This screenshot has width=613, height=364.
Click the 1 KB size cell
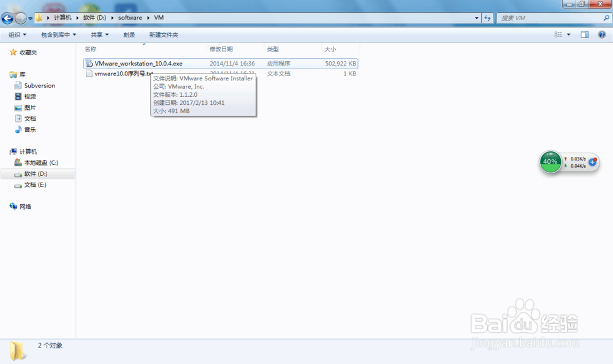tap(349, 74)
